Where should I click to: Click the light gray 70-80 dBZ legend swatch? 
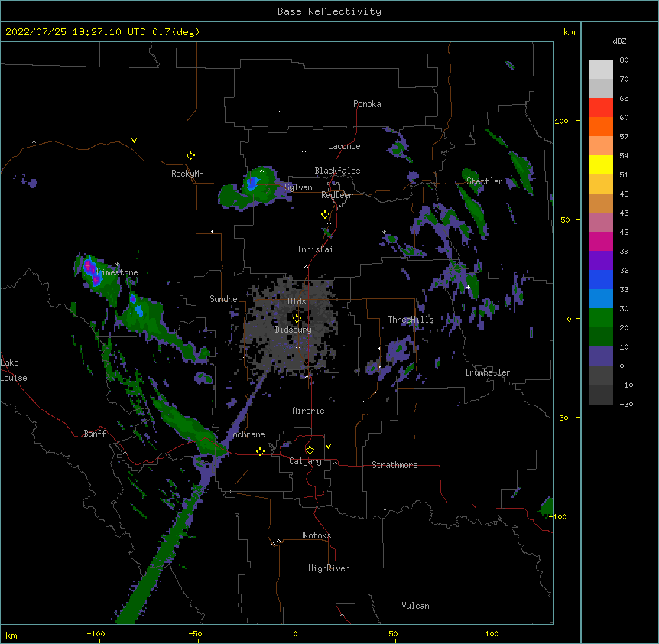(x=601, y=70)
